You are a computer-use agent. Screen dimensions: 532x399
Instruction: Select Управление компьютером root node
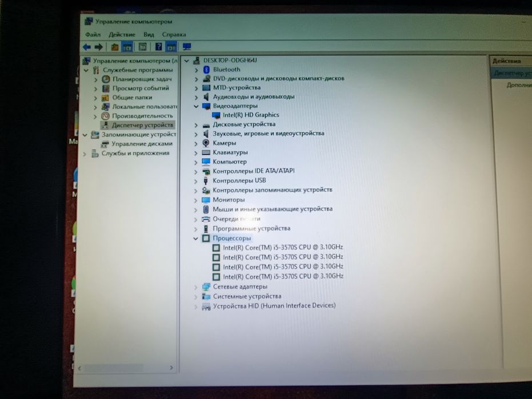[135, 61]
